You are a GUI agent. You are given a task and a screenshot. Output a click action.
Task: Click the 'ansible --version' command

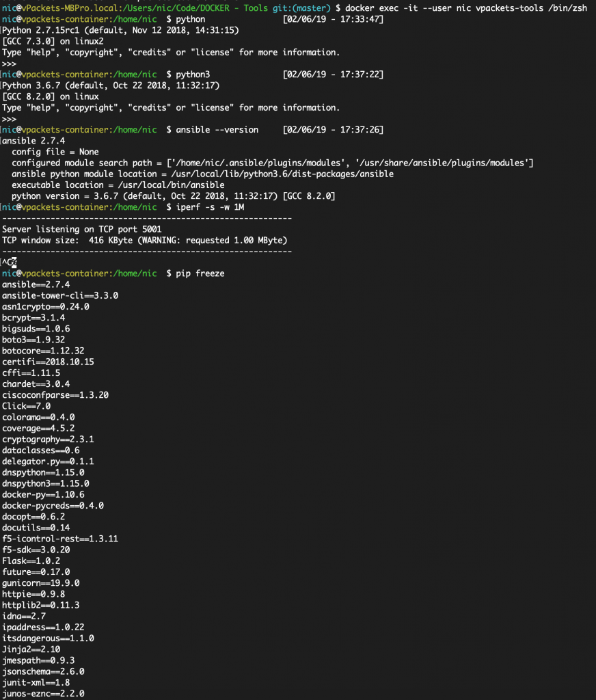coord(217,129)
